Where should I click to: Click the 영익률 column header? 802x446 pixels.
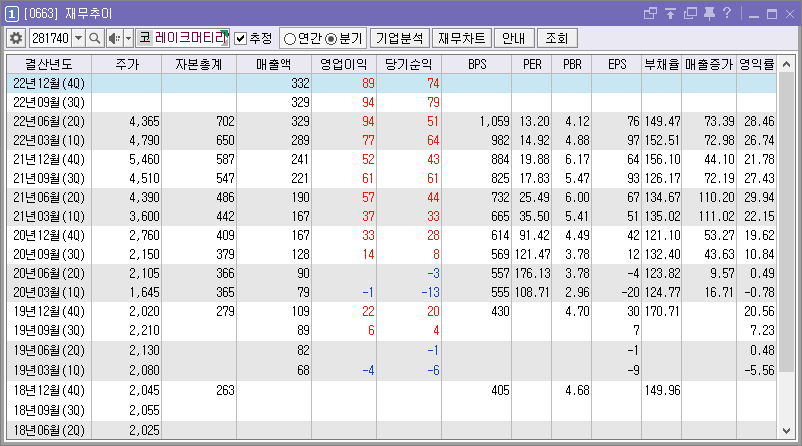(x=757, y=64)
